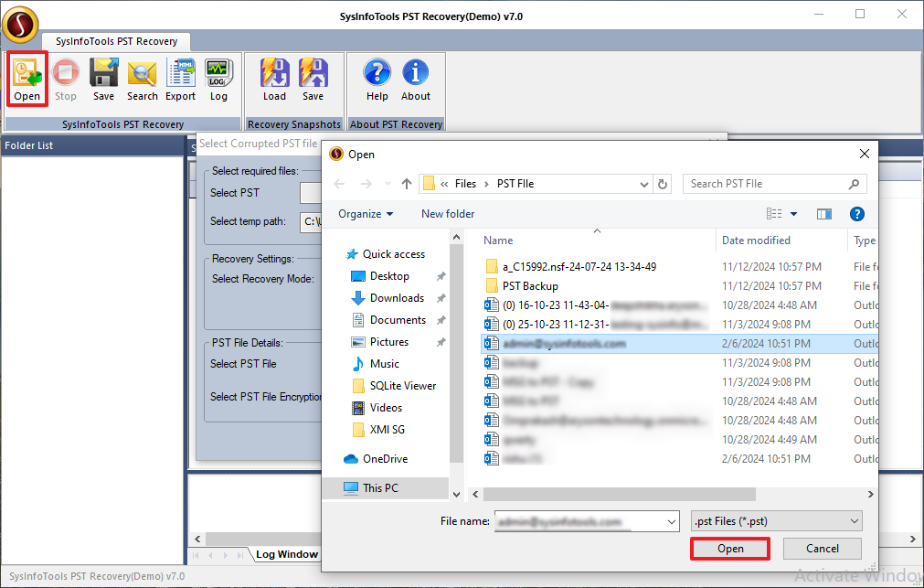Change the view layout icon
Screen dimensions: 924x588
tap(774, 214)
